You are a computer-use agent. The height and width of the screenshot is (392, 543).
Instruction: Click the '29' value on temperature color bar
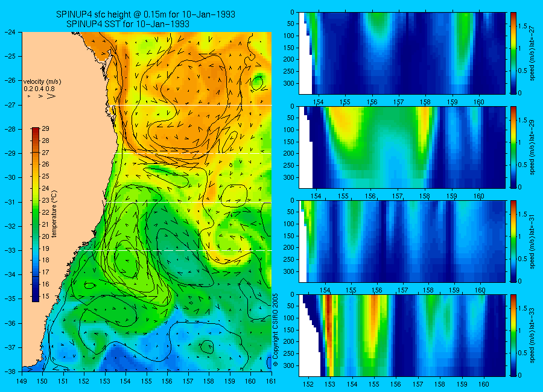pos(45,129)
